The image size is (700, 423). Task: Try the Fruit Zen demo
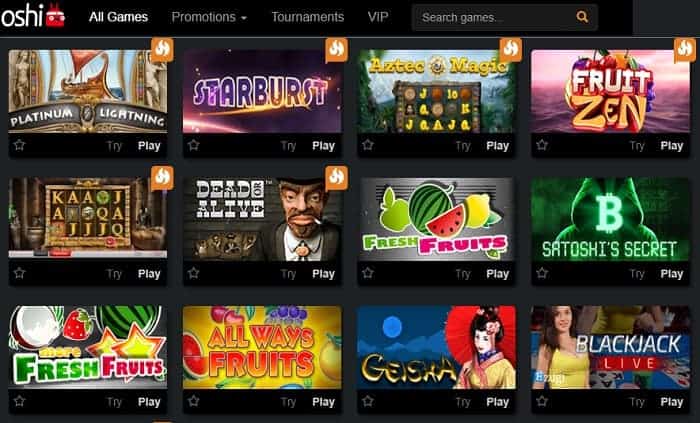coord(637,146)
